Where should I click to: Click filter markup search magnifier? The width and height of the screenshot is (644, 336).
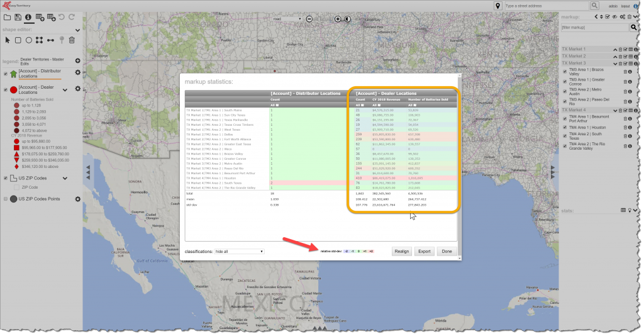coord(634,28)
